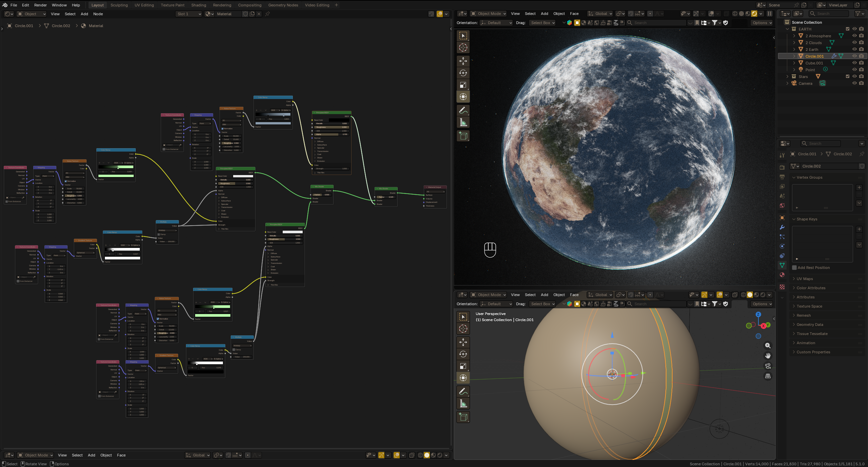The height and width of the screenshot is (467, 868).
Task: Add a vertex group with the plus button
Action: (x=859, y=188)
